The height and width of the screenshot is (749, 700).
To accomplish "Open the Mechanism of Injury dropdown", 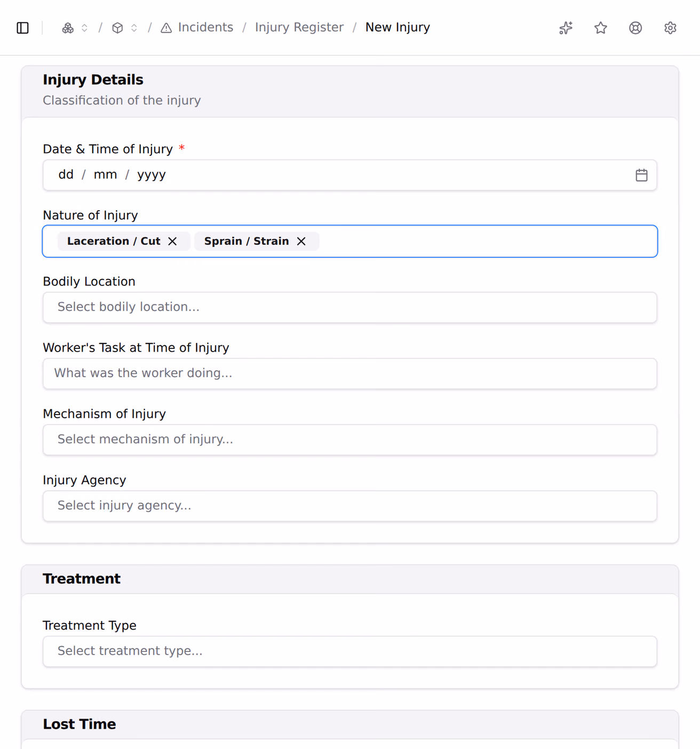I will (x=350, y=440).
